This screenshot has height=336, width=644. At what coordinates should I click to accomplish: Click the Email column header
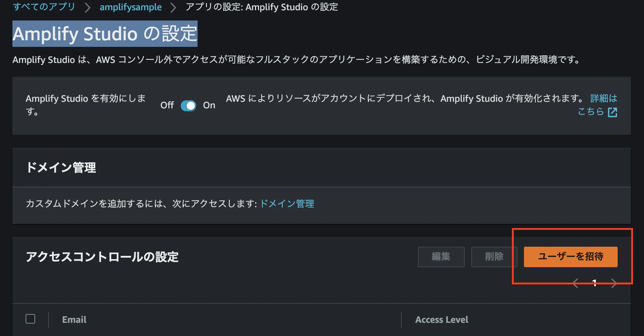(74, 319)
